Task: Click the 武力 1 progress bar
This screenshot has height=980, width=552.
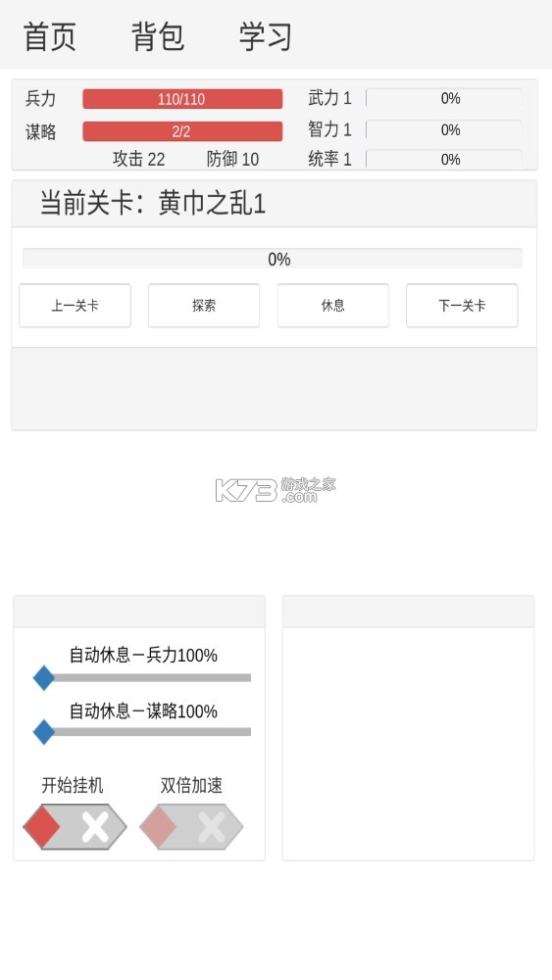Action: click(x=444, y=98)
